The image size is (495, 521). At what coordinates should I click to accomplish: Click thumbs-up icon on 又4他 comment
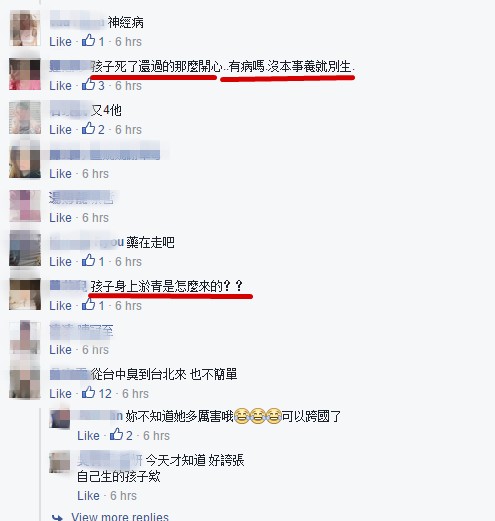pos(88,129)
